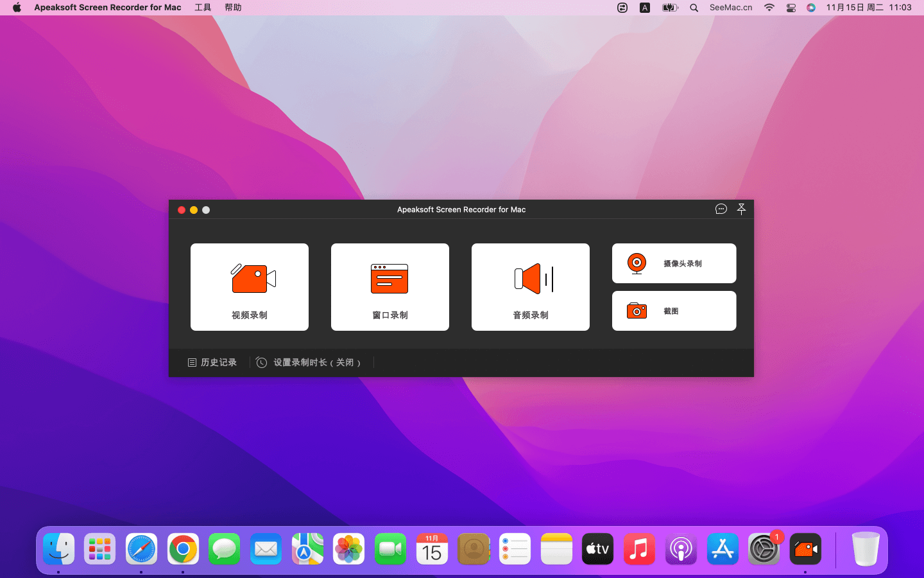This screenshot has width=924, height=578.
Task: Open Maps from the Dock
Action: click(x=307, y=549)
